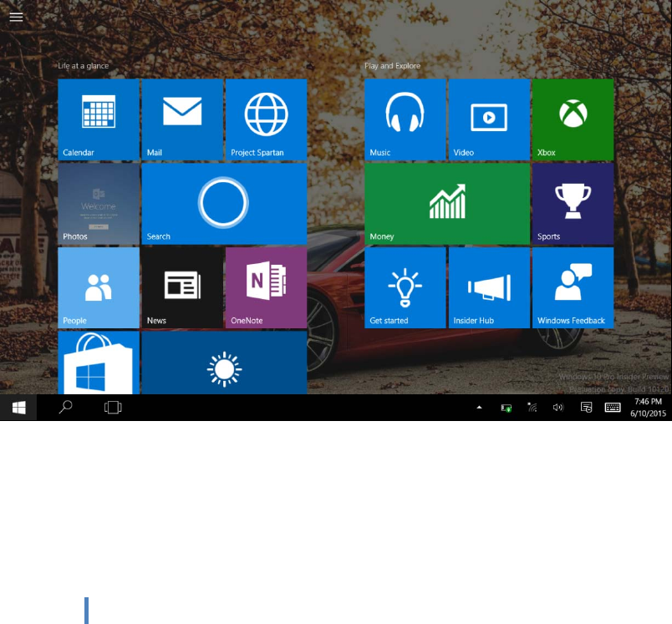This screenshot has width=672, height=624.
Task: Click the Windows Start button
Action: tap(18, 408)
